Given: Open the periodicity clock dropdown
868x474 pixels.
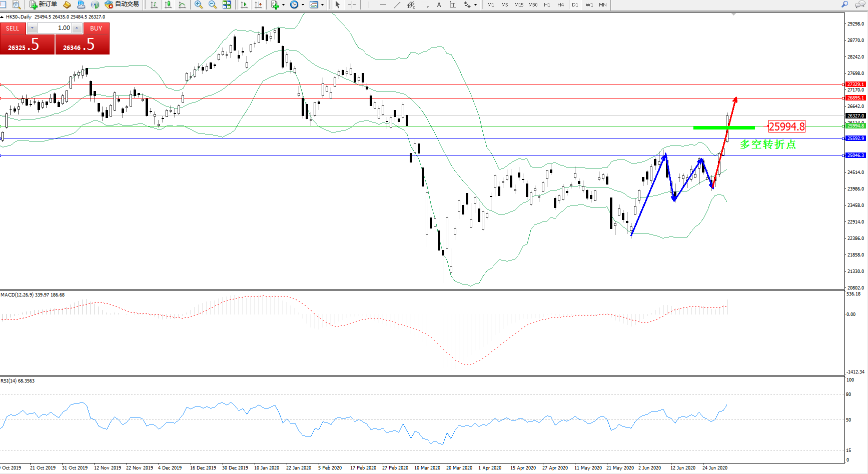Looking at the screenshot, I should (x=303, y=5).
